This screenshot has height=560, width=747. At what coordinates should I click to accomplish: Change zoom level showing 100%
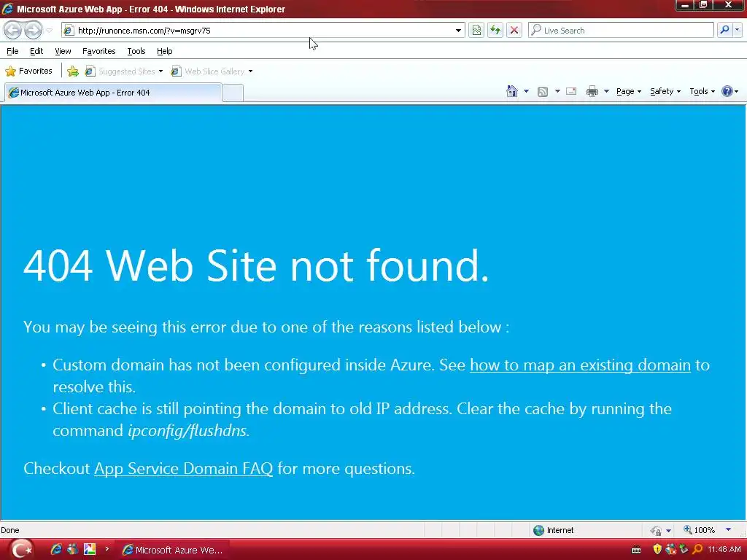pyautogui.click(x=700, y=530)
